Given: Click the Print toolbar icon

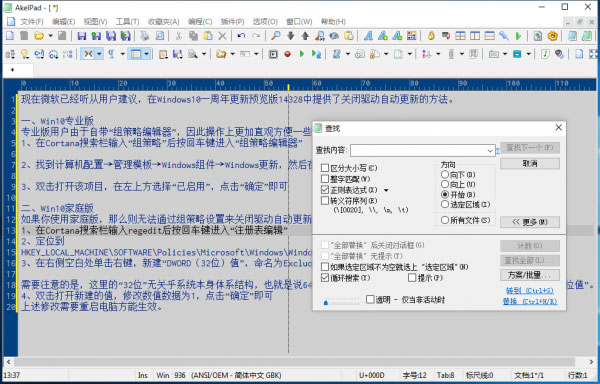Looking at the screenshot, I should 145,36.
